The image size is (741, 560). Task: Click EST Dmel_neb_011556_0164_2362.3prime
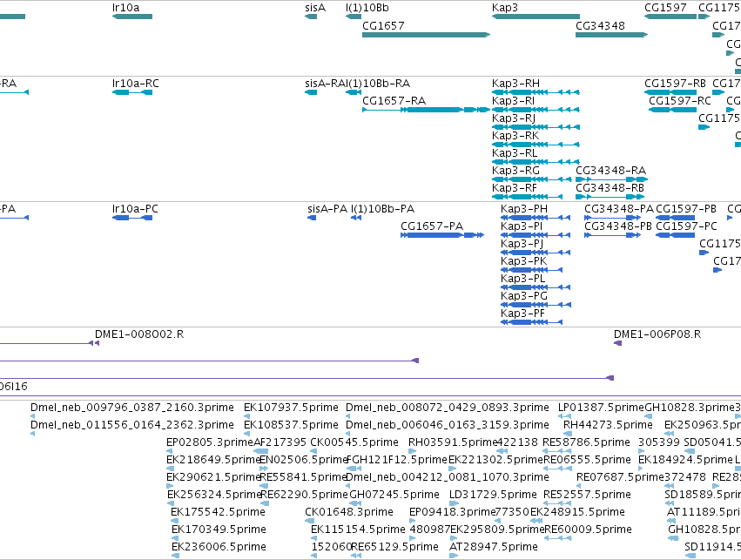tap(32, 434)
